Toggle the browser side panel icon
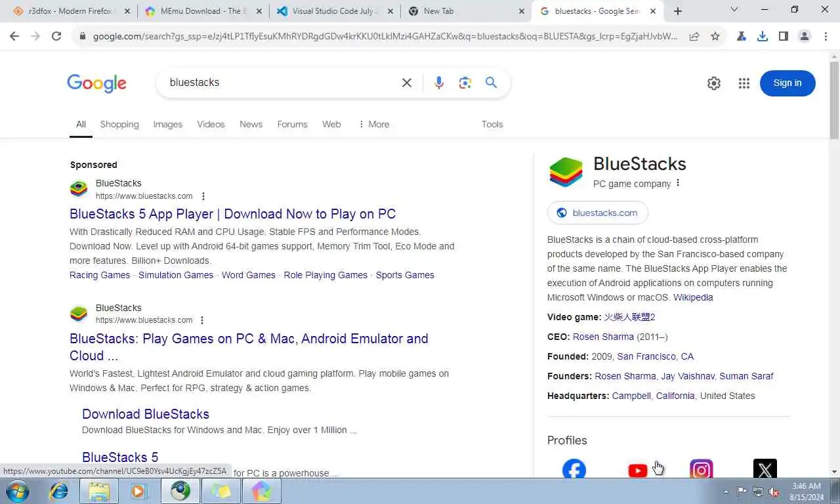 coord(784,37)
